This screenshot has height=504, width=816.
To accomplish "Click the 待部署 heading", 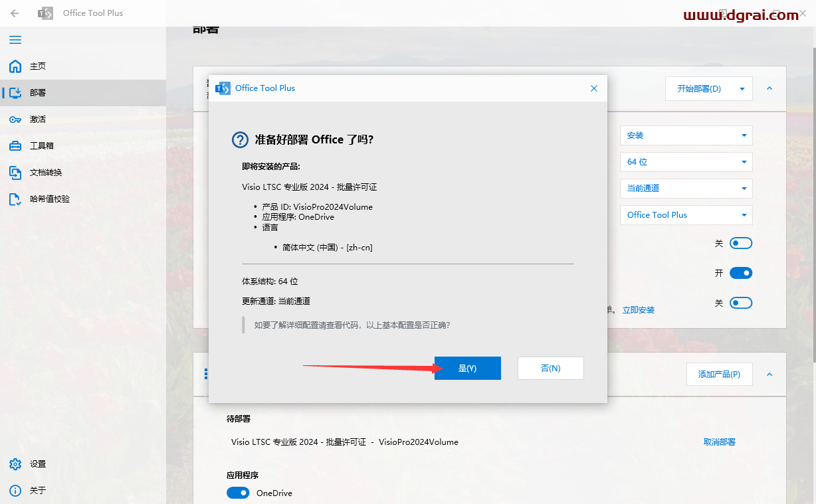I will click(x=239, y=419).
